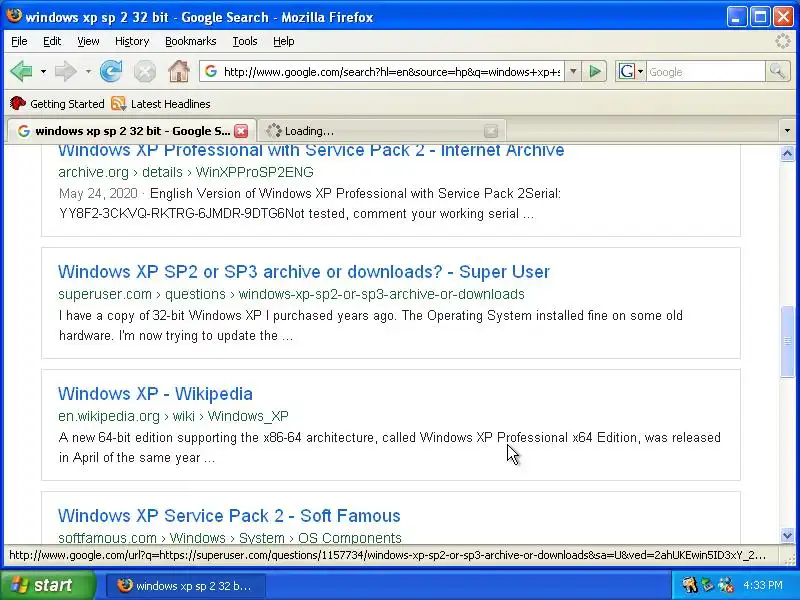Reload the page with the Refresh icon
This screenshot has height=600, width=800.
pyautogui.click(x=111, y=71)
